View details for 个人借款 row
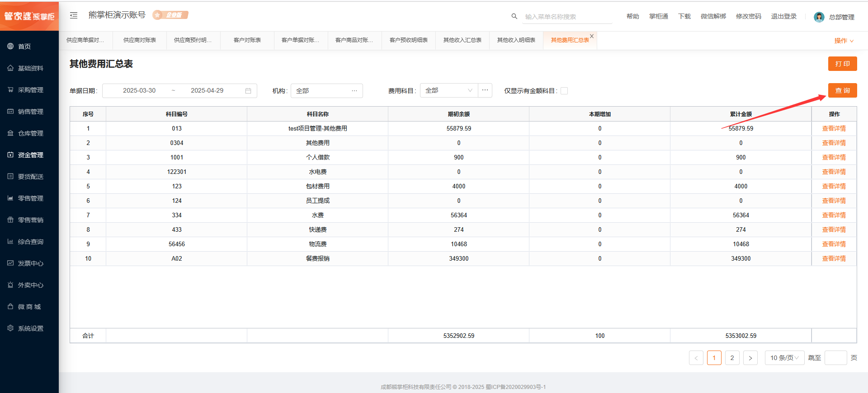This screenshot has width=868, height=393. [834, 157]
